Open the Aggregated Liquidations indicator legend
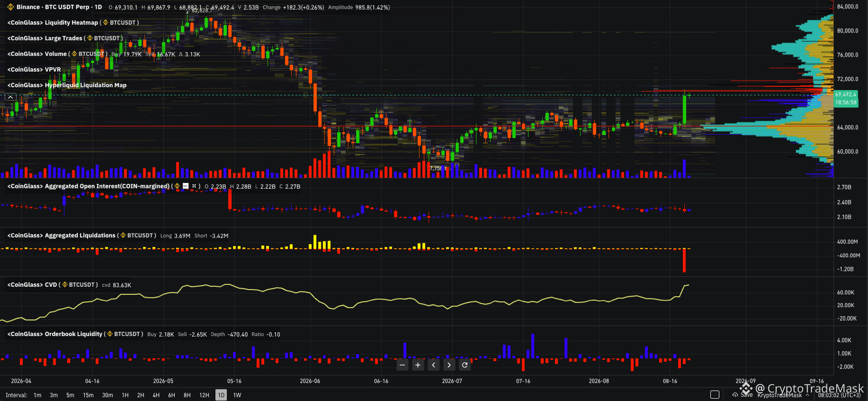868x401 pixels. (81, 235)
